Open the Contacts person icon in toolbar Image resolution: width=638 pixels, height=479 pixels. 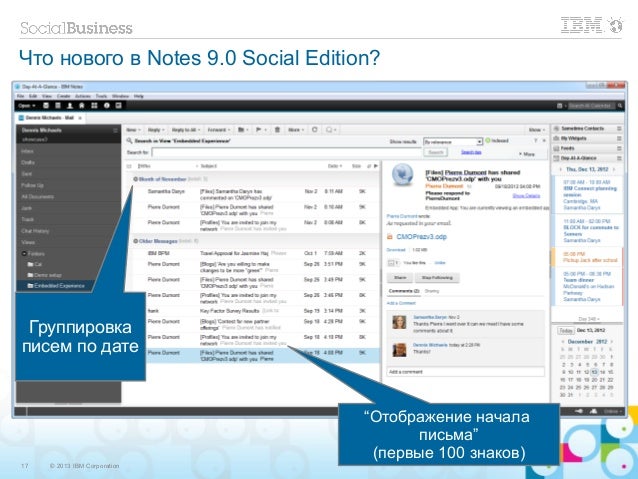click(x=70, y=106)
